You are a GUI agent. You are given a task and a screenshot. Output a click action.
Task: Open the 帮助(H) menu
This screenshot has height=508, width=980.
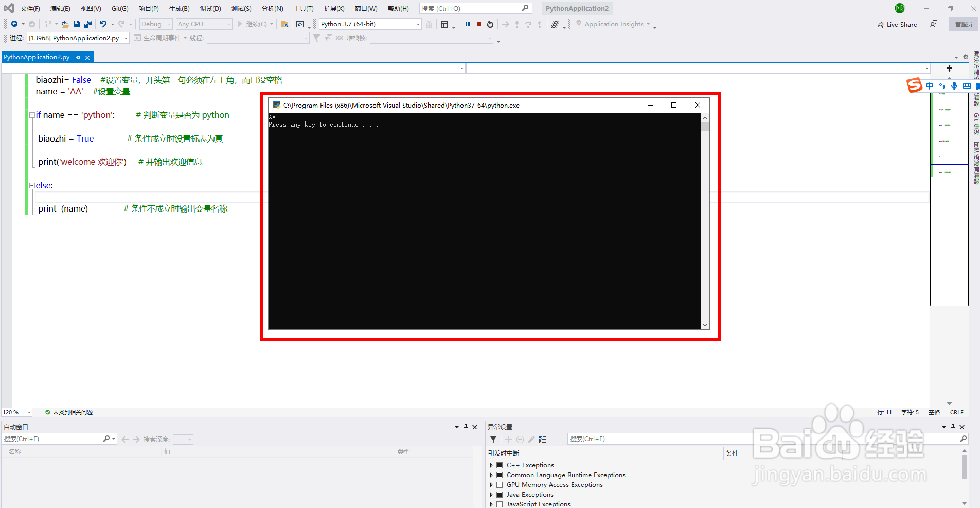tap(398, 9)
